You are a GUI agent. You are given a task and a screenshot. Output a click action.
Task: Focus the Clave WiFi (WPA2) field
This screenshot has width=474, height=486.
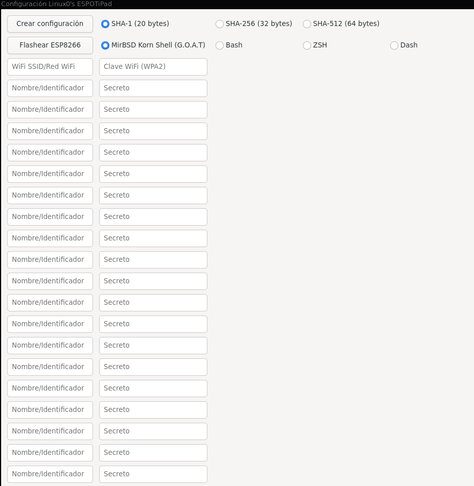click(x=153, y=67)
